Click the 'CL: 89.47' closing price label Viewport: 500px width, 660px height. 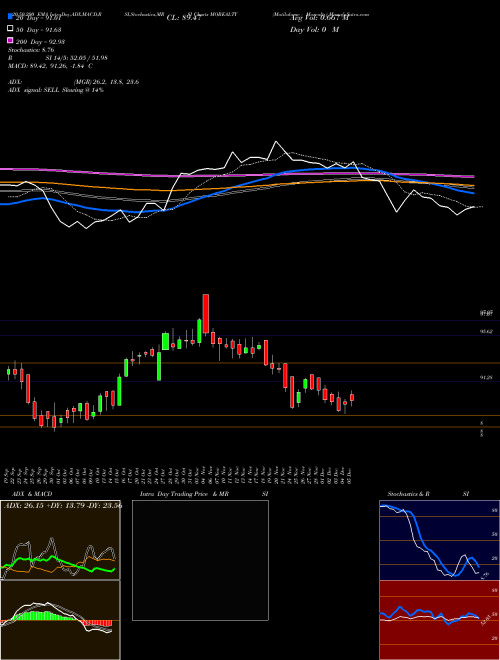(183, 18)
